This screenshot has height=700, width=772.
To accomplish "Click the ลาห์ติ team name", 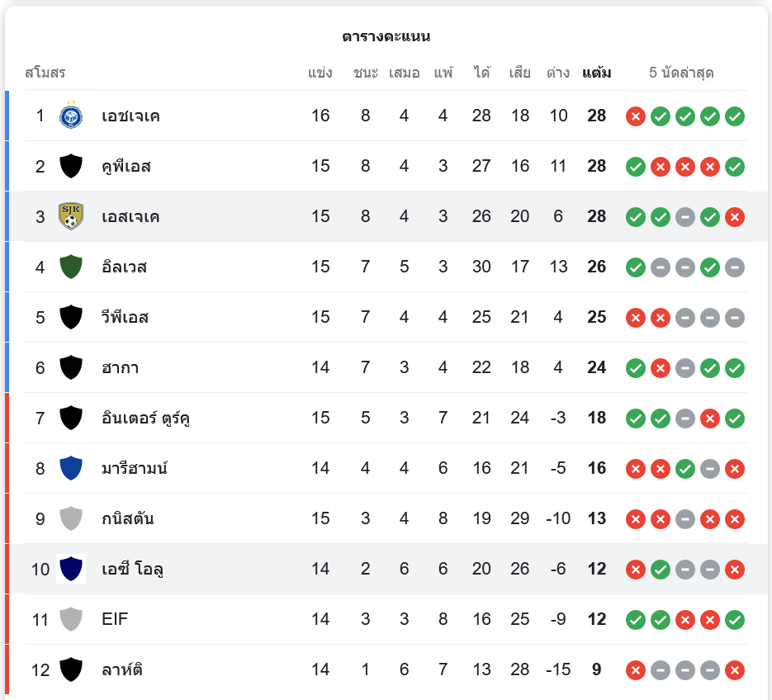I will click(x=122, y=669).
